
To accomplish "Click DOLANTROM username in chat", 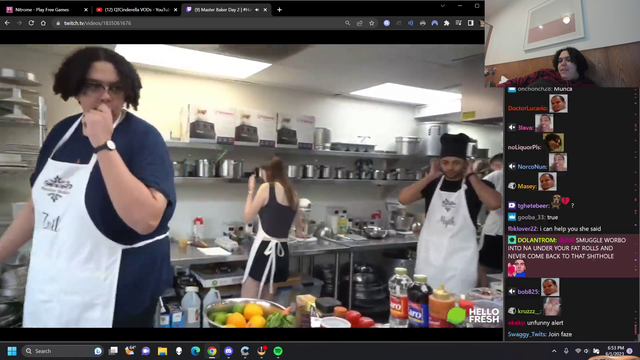I will (x=537, y=240).
